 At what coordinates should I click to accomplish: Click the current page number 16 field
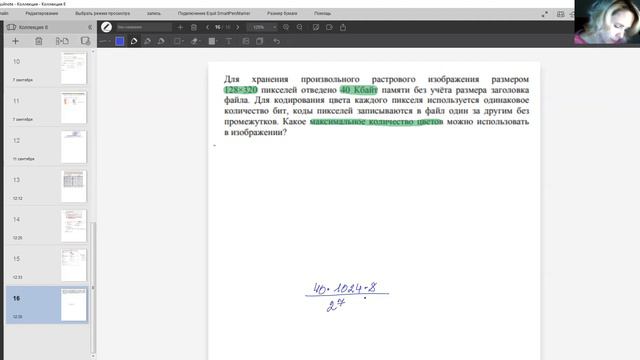[218, 27]
